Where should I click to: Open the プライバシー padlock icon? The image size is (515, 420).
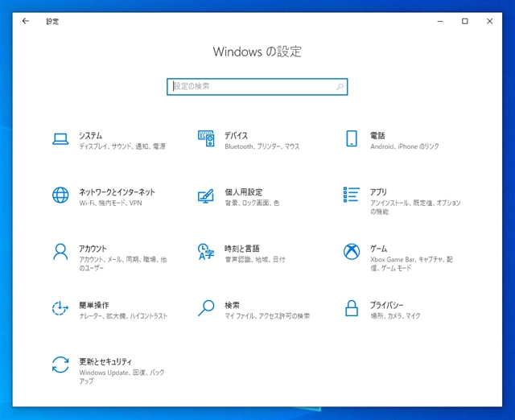pos(352,308)
